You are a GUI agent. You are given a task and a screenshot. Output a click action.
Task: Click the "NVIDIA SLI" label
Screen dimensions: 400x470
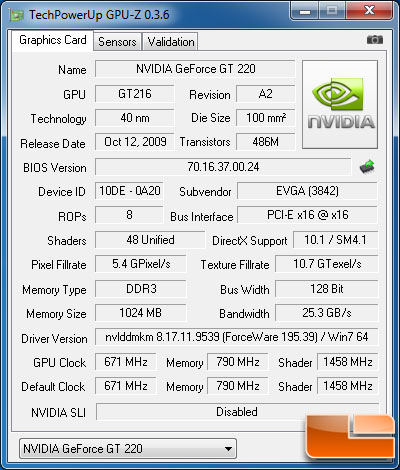pos(58,413)
